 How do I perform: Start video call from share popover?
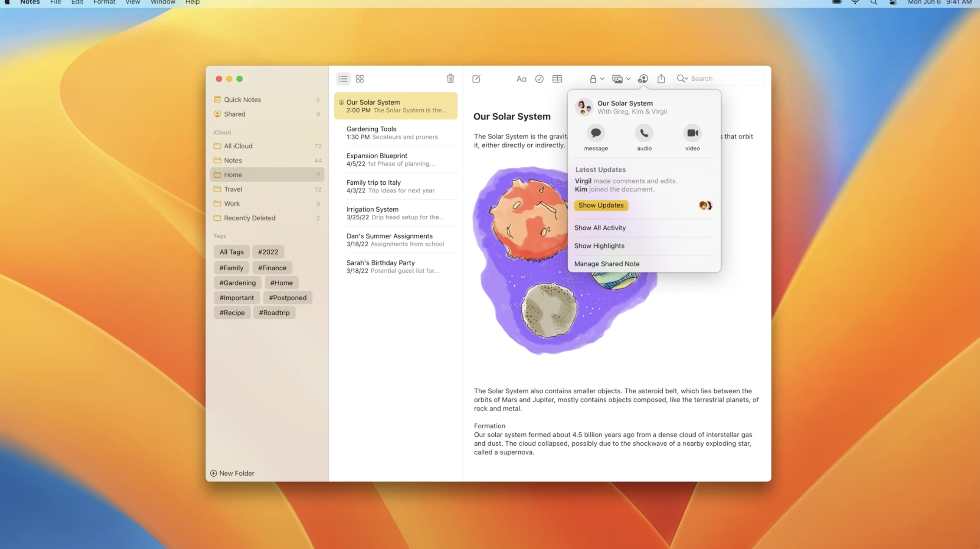click(x=692, y=133)
